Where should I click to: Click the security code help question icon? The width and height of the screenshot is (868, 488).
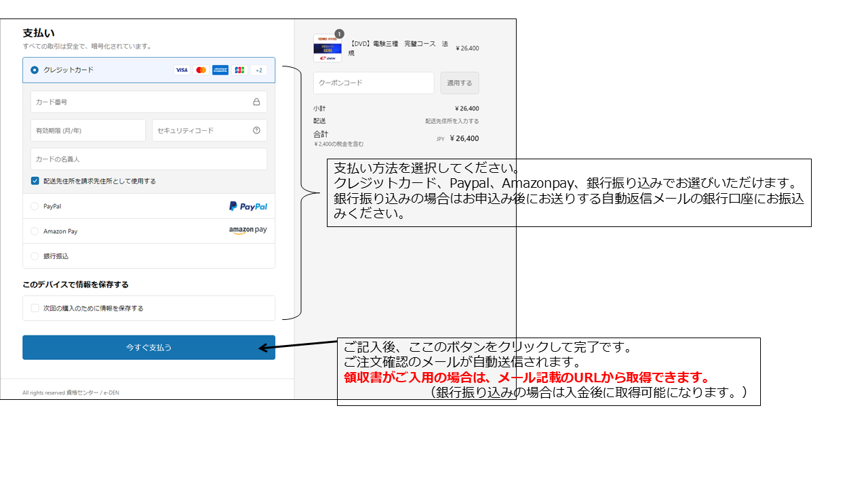point(256,130)
